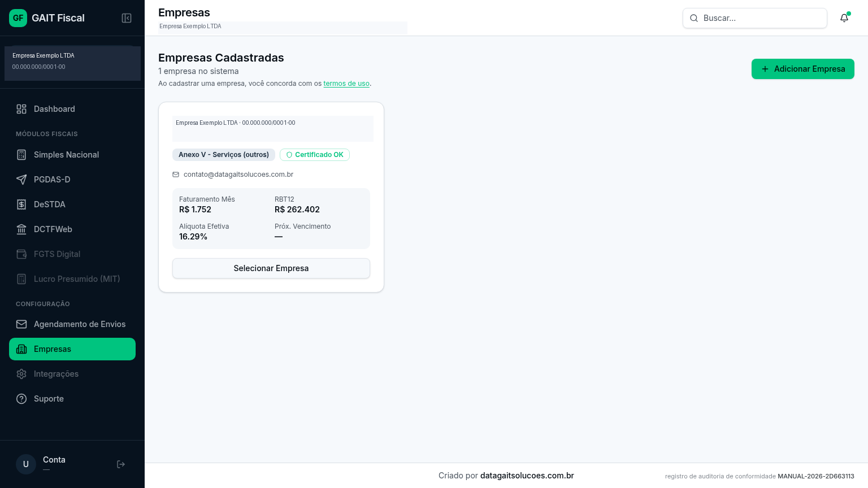This screenshot has height=488, width=868.
Task: Focus the Buscar search field
Action: (x=755, y=18)
